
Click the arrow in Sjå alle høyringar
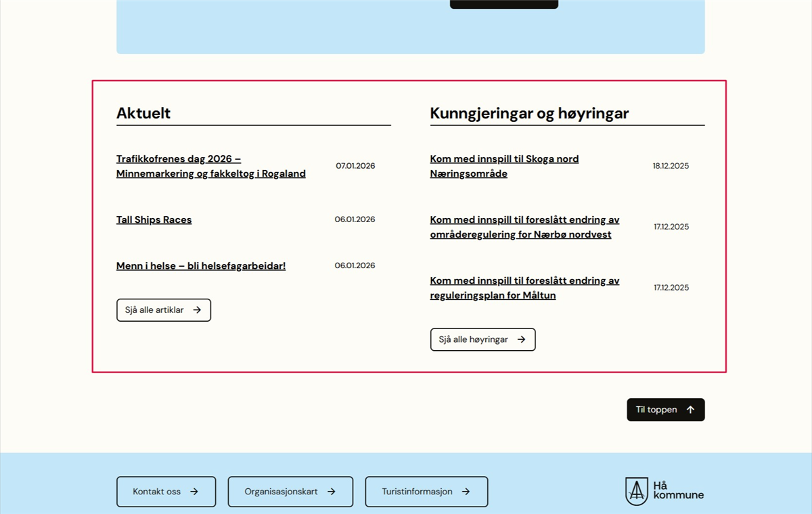click(521, 340)
